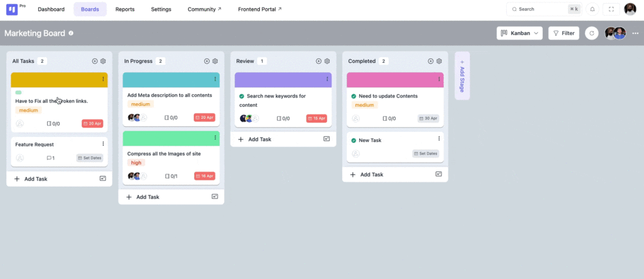Switch to the Reports tab
This screenshot has height=279, width=644.
[x=125, y=9]
